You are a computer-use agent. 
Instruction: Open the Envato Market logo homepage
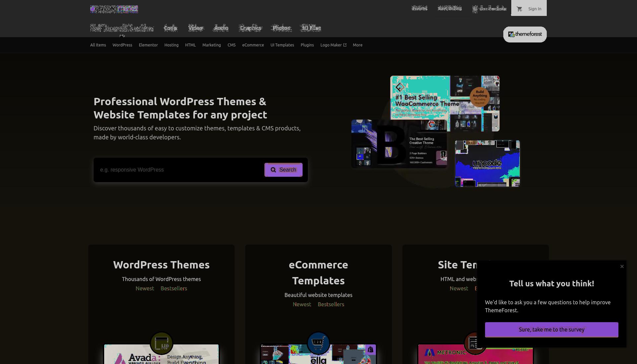click(x=114, y=9)
